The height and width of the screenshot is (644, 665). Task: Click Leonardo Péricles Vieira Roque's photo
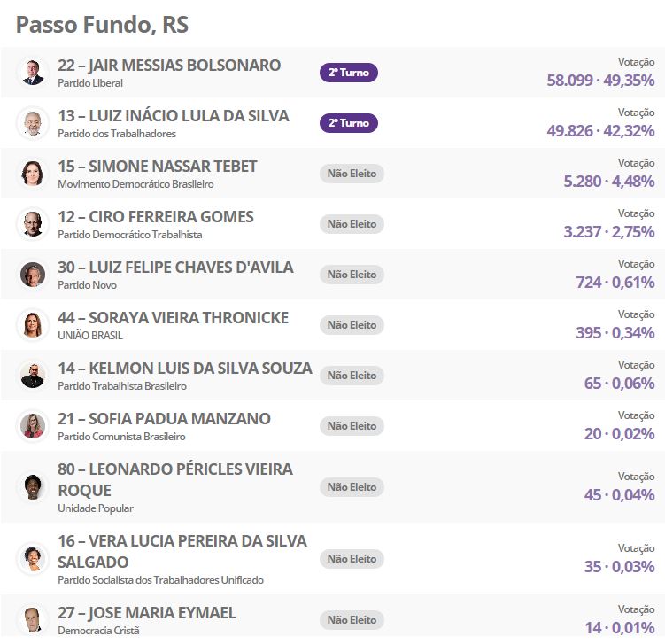[33, 487]
